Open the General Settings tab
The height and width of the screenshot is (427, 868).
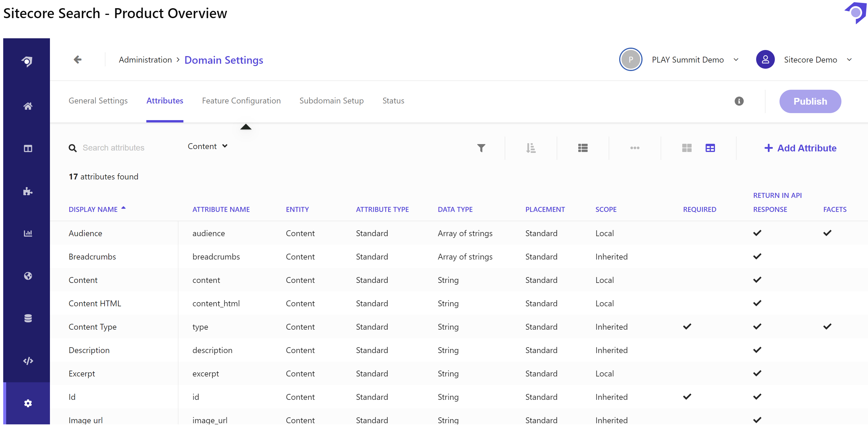click(x=98, y=101)
